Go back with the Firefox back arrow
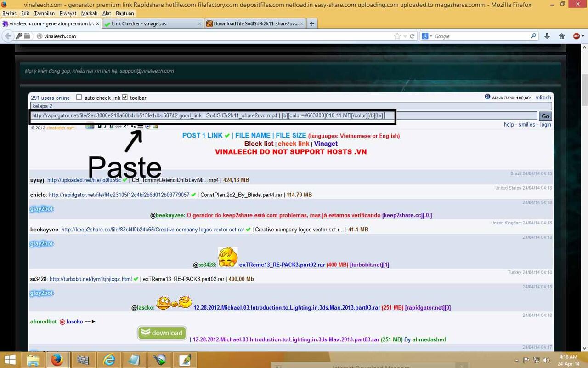This screenshot has width=588, height=368. 8,36
